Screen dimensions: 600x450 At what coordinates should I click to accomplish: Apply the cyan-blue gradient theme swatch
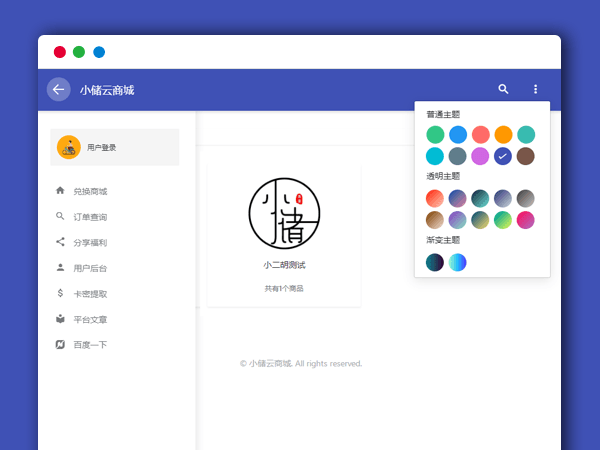coord(458,262)
